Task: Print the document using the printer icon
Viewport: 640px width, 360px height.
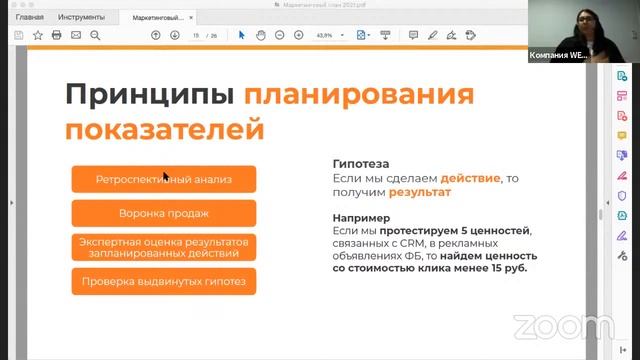Action: tap(57, 35)
